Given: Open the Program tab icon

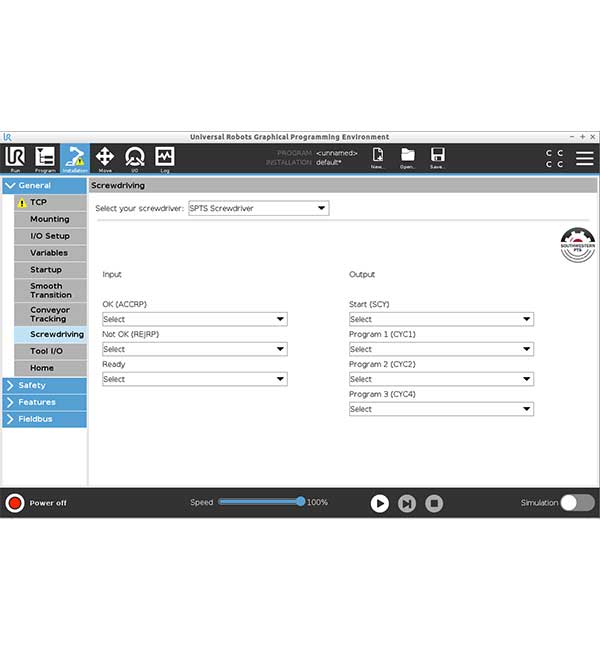Looking at the screenshot, I should (45, 158).
